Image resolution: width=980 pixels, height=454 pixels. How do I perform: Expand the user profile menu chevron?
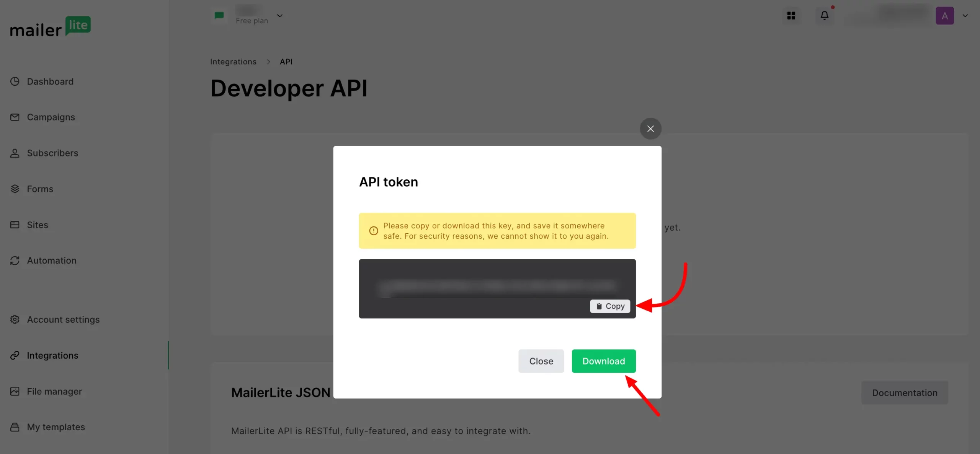[965, 16]
